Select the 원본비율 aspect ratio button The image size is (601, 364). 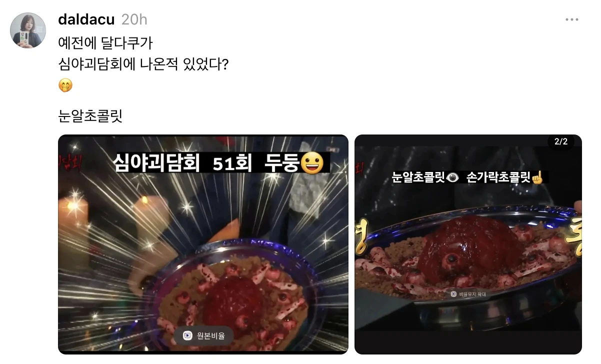point(204,335)
